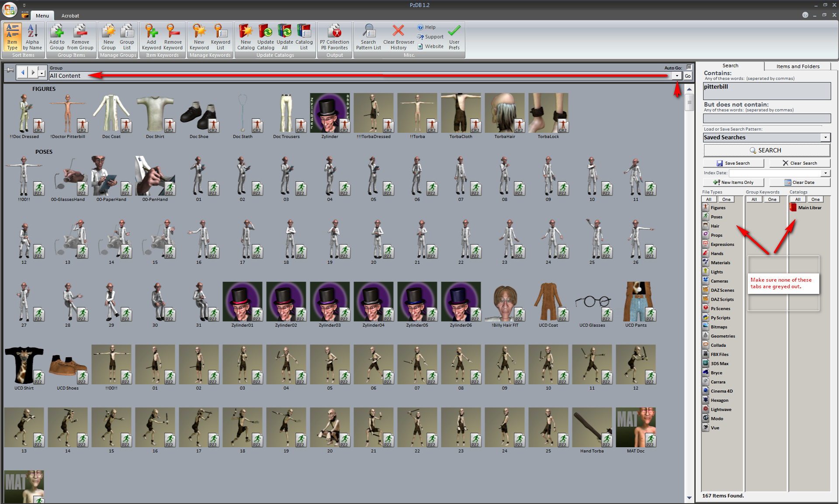This screenshot has width=839, height=504.
Task: Expand the Group All Content dropdown
Action: [677, 76]
